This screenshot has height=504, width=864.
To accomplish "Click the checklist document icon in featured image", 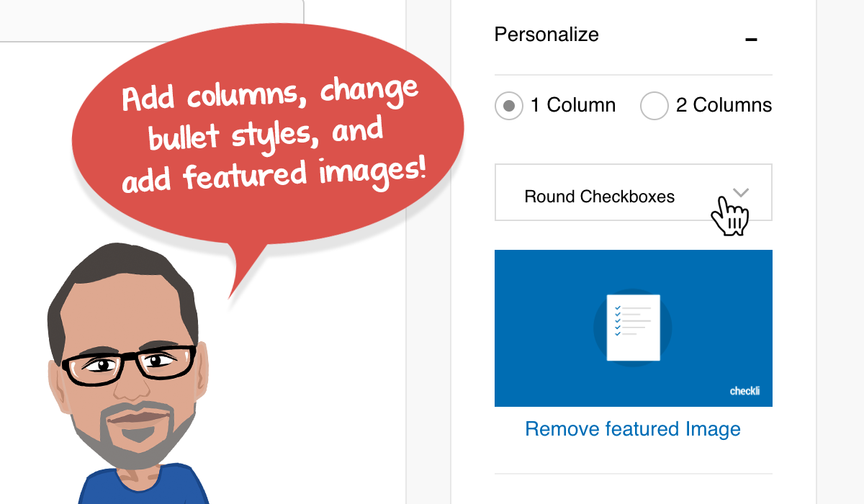I will pos(633,327).
